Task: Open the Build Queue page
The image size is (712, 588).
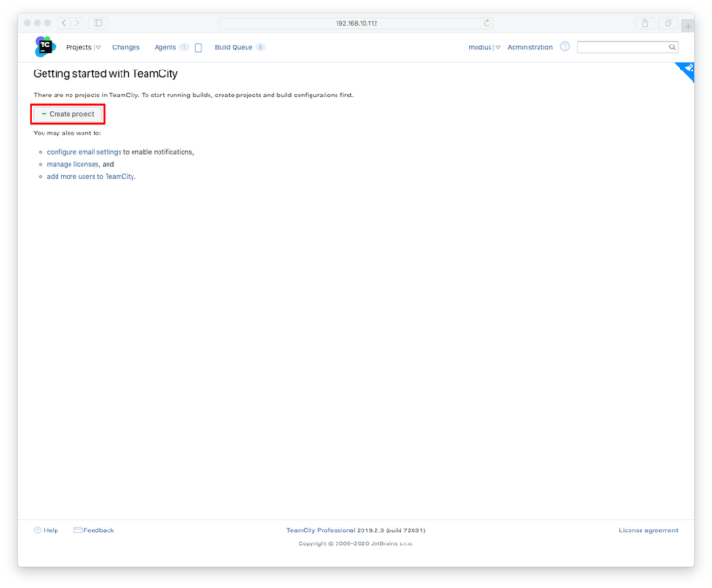Action: click(x=234, y=47)
